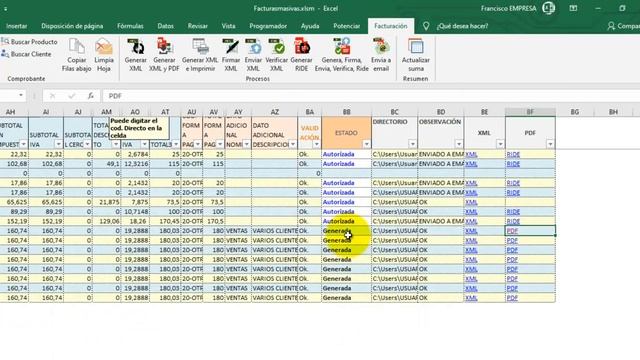This screenshot has height=360, width=640.
Task: Open the share (Compartir) person icon
Action: 611,26
